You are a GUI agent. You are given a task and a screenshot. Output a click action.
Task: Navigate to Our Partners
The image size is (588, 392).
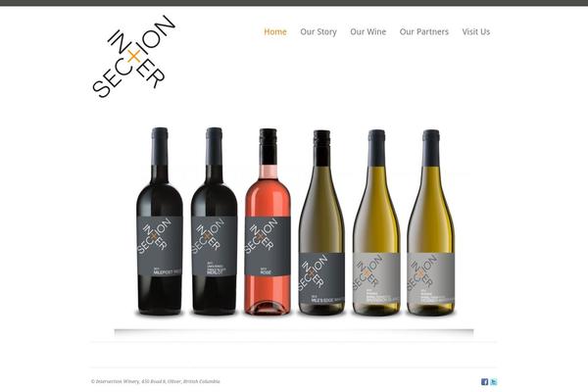tap(423, 32)
